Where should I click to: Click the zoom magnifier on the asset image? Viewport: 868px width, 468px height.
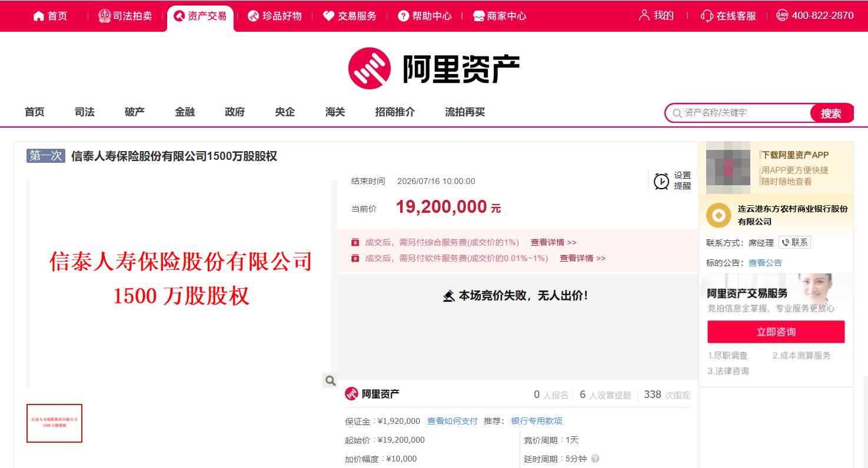(x=330, y=380)
